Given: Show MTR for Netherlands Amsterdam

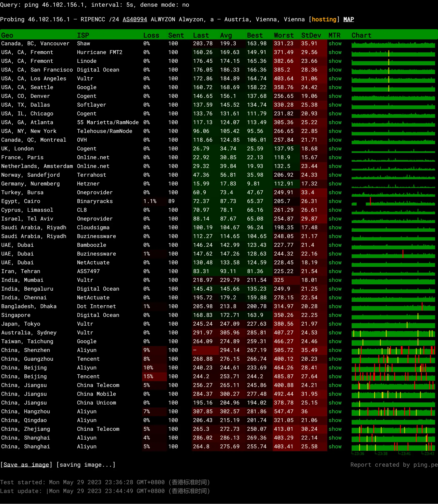Looking at the screenshot, I should pos(335,166).
